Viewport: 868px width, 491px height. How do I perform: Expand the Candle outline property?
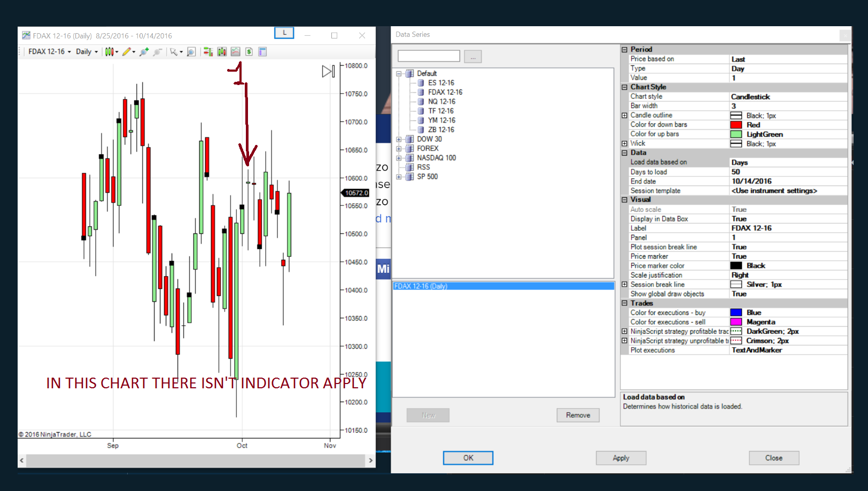pyautogui.click(x=624, y=116)
